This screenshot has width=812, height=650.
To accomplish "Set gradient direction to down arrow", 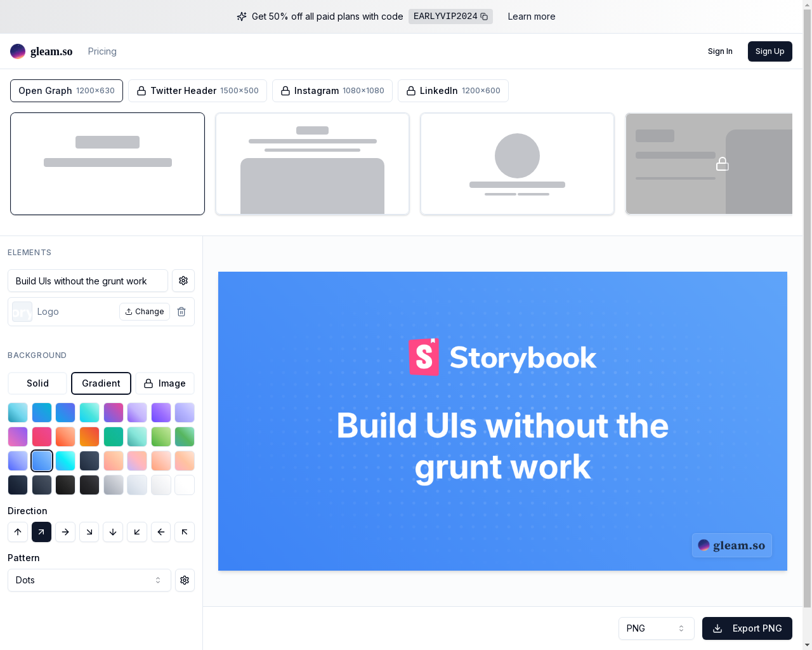I will 113,532.
